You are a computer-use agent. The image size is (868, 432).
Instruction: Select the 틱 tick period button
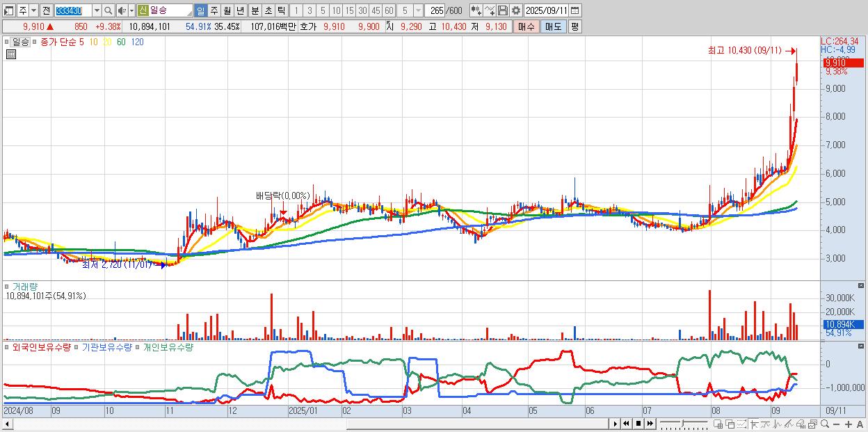click(x=281, y=10)
